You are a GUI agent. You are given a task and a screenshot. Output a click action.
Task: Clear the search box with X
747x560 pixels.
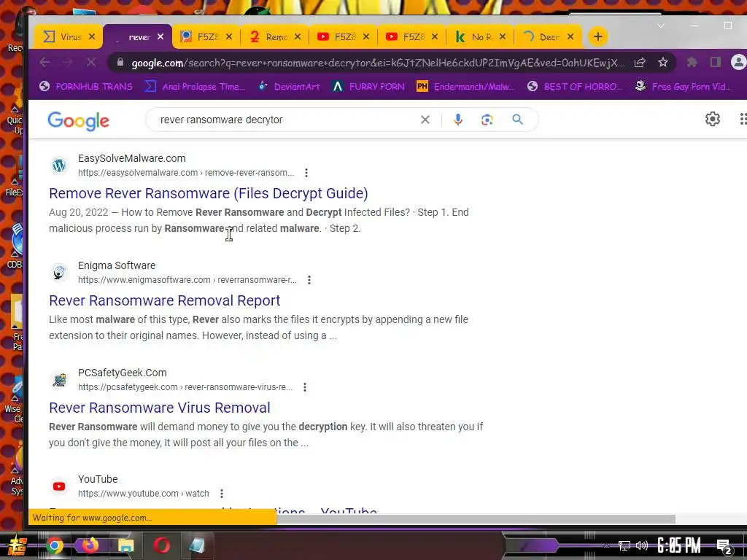425,120
